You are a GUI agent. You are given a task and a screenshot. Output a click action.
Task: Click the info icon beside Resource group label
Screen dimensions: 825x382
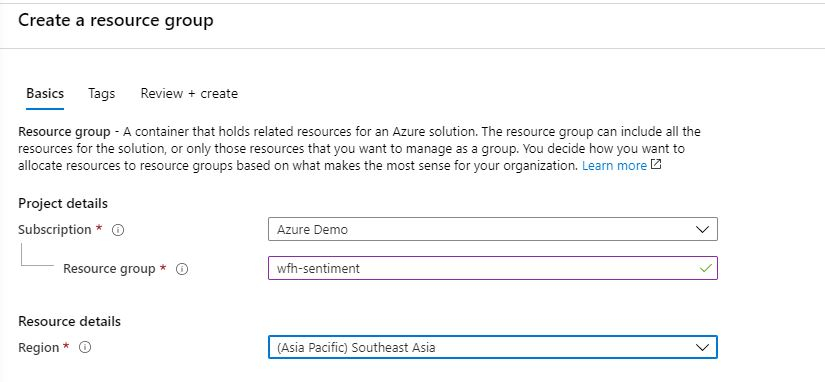[182, 269]
